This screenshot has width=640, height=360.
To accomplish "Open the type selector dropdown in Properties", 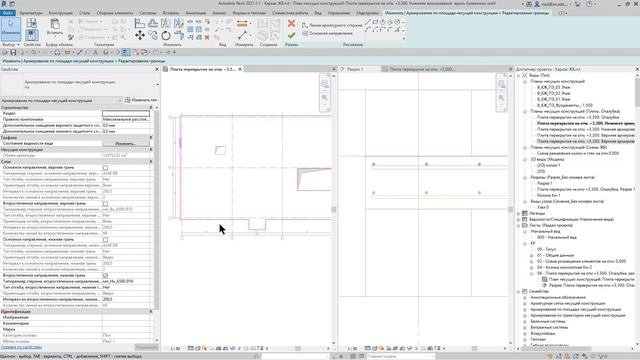I will (157, 84).
